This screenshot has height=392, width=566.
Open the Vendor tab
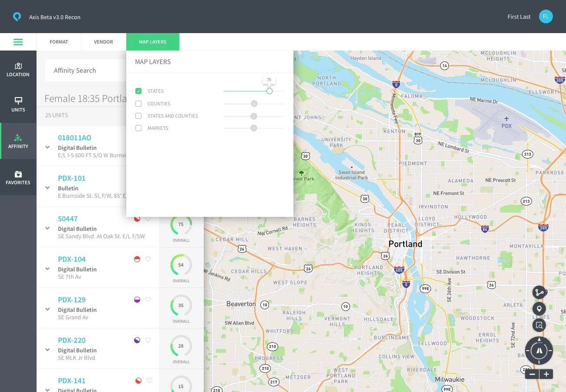(104, 42)
